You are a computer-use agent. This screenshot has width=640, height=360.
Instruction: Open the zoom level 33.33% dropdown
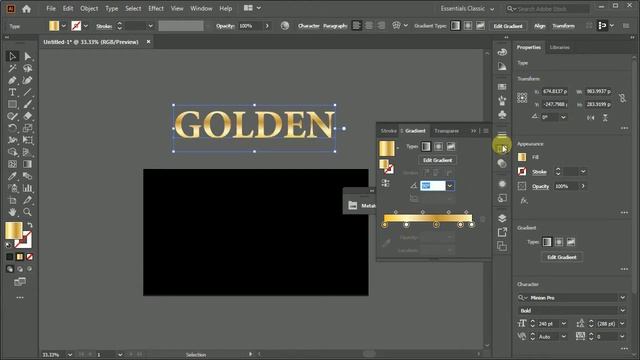[x=70, y=355]
